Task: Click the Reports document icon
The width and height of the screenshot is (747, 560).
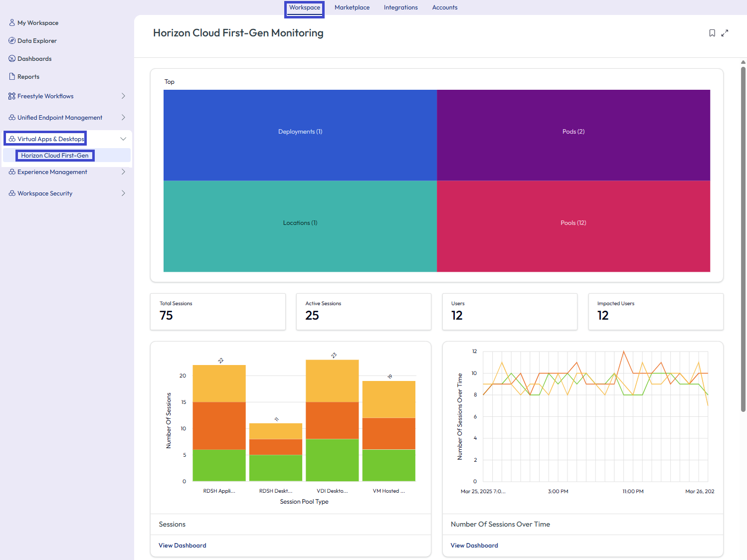Action: 12,76
